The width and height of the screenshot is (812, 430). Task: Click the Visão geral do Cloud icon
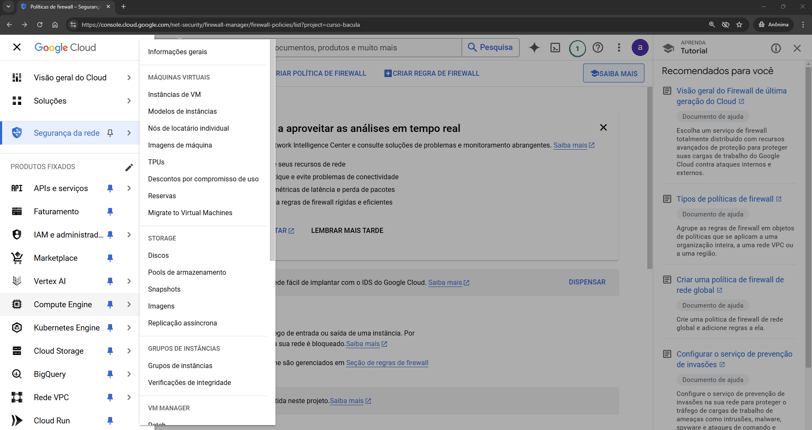tap(17, 77)
